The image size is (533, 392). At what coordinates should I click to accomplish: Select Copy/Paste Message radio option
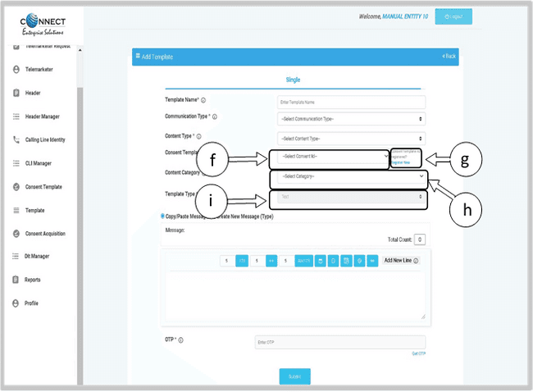162,216
